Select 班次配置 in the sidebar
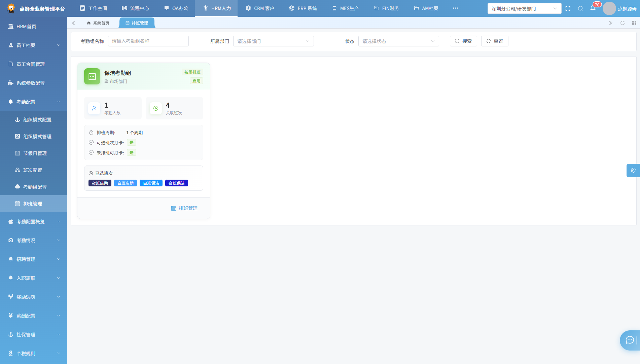This screenshot has width=640, height=364. pos(34,170)
